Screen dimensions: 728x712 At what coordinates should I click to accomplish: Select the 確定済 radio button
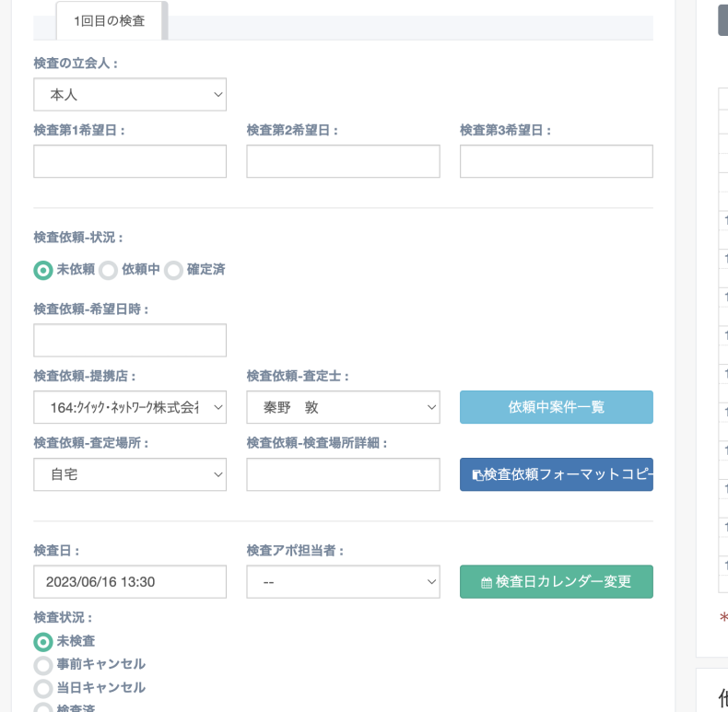[173, 270]
